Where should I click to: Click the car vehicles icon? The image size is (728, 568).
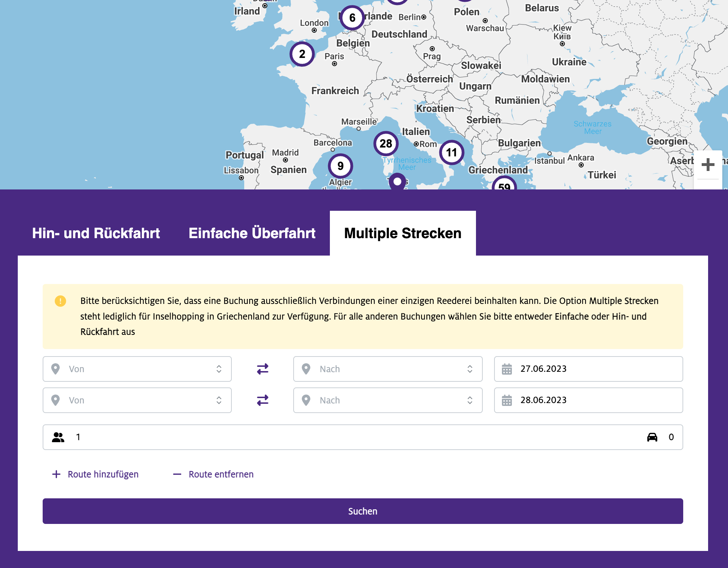point(652,437)
